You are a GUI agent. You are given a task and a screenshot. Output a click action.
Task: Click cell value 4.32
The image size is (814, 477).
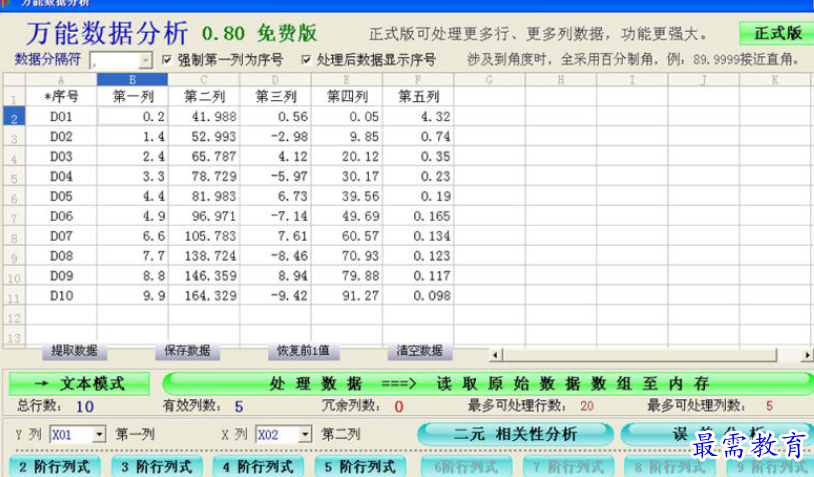coord(418,117)
